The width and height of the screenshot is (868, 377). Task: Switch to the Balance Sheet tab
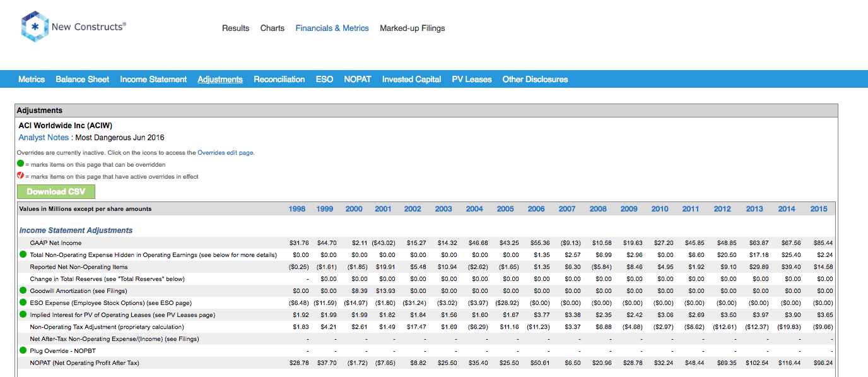click(x=83, y=80)
